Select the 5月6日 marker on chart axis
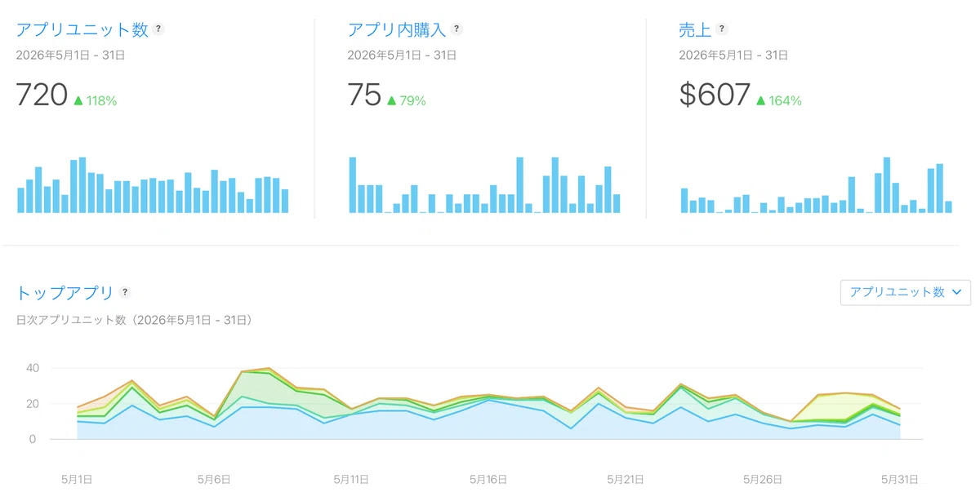This screenshot has width=980, height=501. click(x=215, y=479)
